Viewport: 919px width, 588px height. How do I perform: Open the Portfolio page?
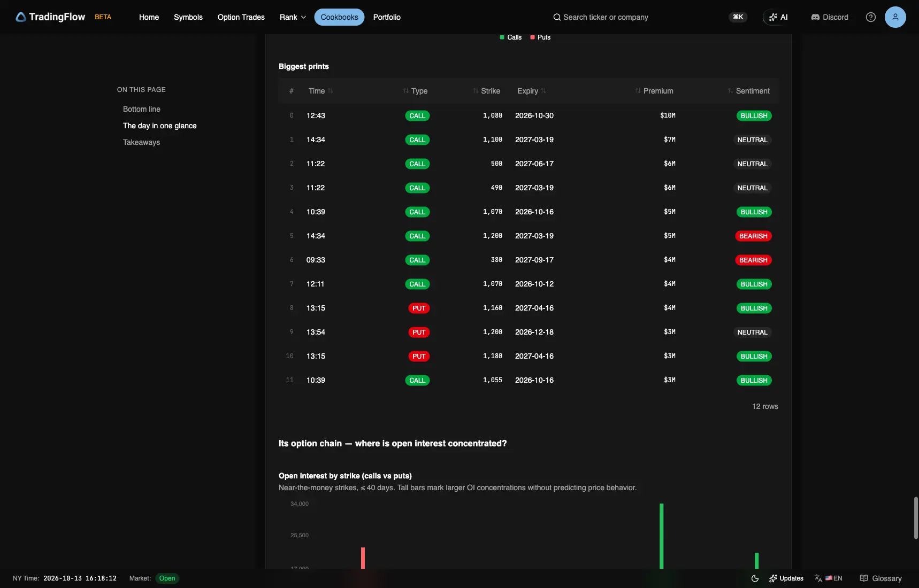click(387, 17)
